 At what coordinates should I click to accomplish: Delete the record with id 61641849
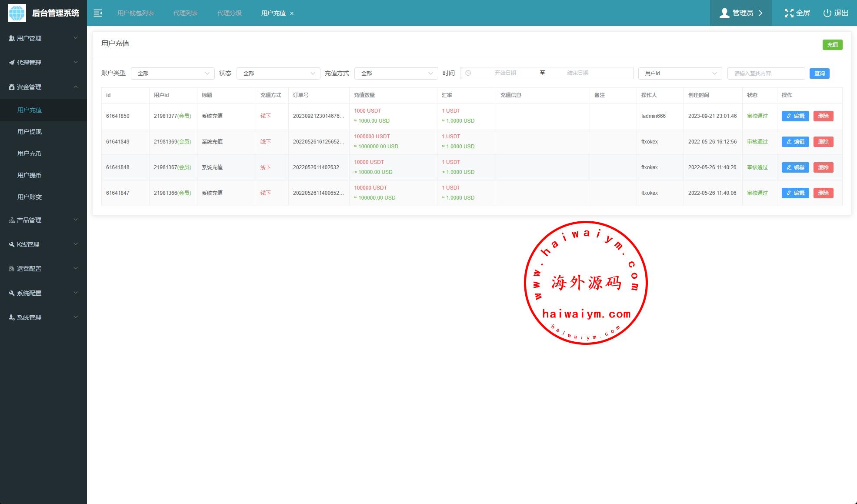823,142
